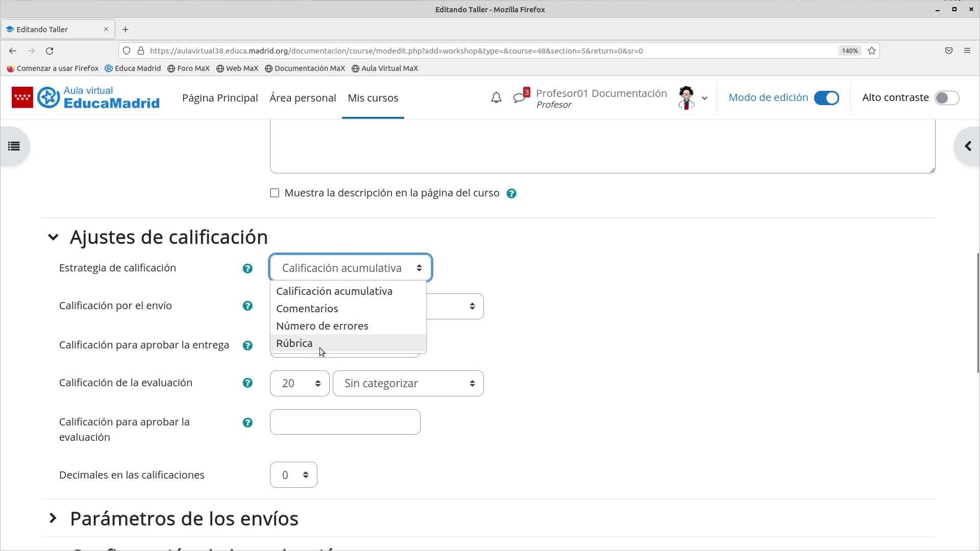Open the Documentación MaX bookmark
This screenshot has width=980, height=551.
(305, 68)
